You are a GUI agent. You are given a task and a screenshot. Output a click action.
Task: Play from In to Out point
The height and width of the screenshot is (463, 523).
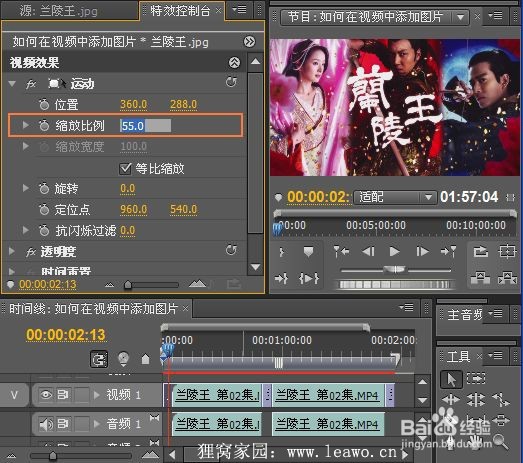[309, 278]
